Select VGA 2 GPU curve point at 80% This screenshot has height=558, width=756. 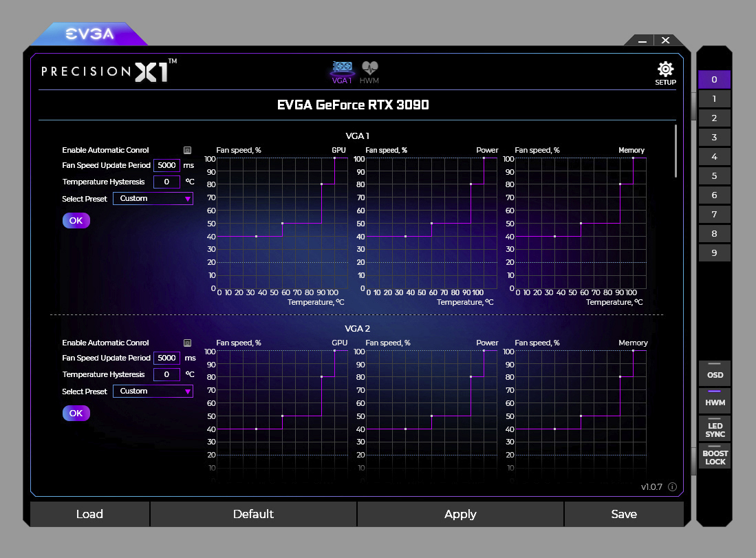point(321,376)
